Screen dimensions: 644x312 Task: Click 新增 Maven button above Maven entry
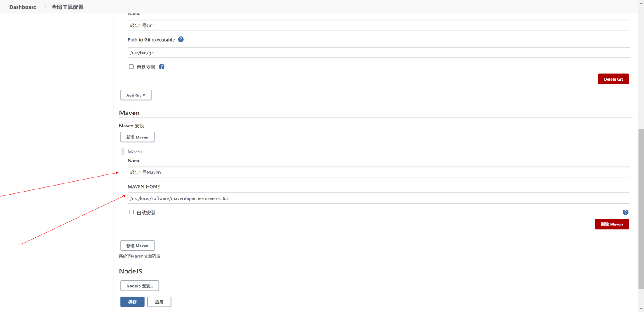coord(137,137)
